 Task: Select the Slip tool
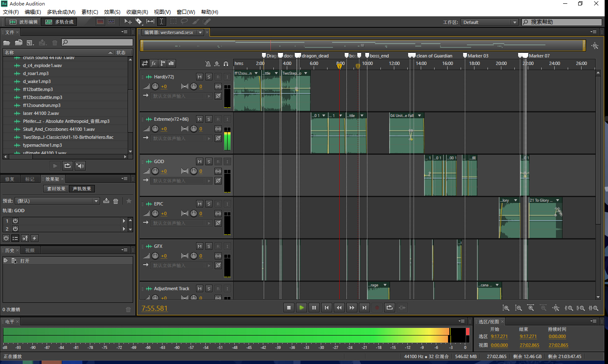(x=150, y=22)
